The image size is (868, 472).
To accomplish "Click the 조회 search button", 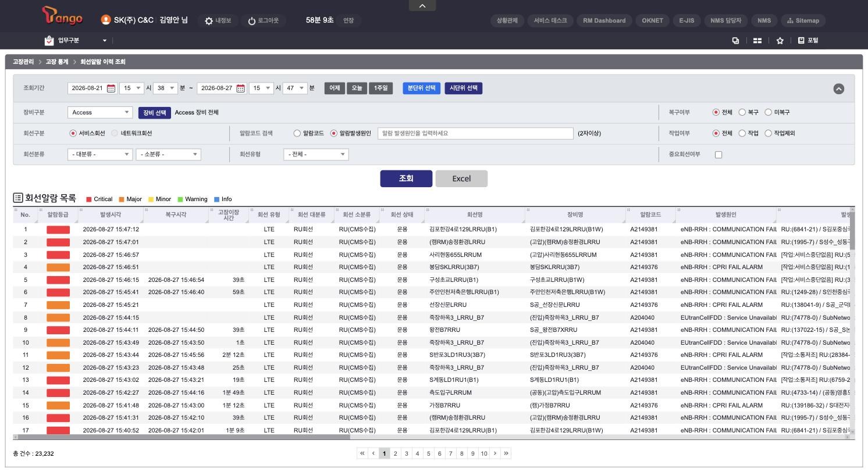I will pos(406,178).
